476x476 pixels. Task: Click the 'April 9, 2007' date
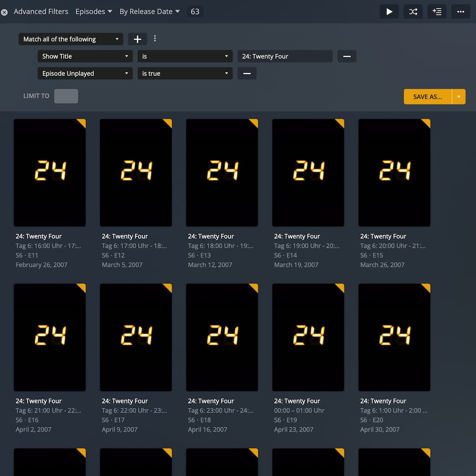point(119,430)
